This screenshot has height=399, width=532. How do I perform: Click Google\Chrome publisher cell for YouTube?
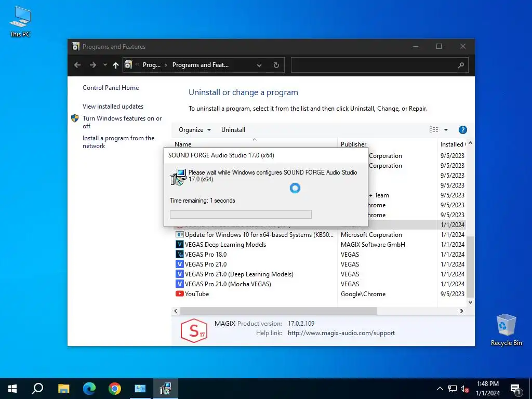(x=363, y=294)
